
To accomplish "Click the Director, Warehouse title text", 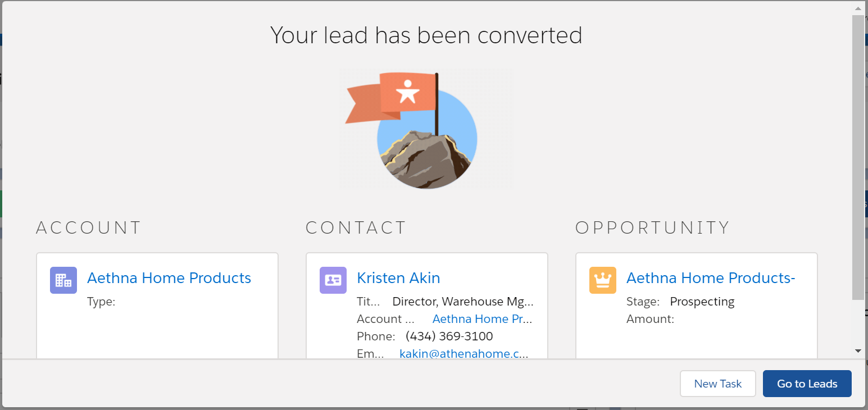I will [462, 302].
